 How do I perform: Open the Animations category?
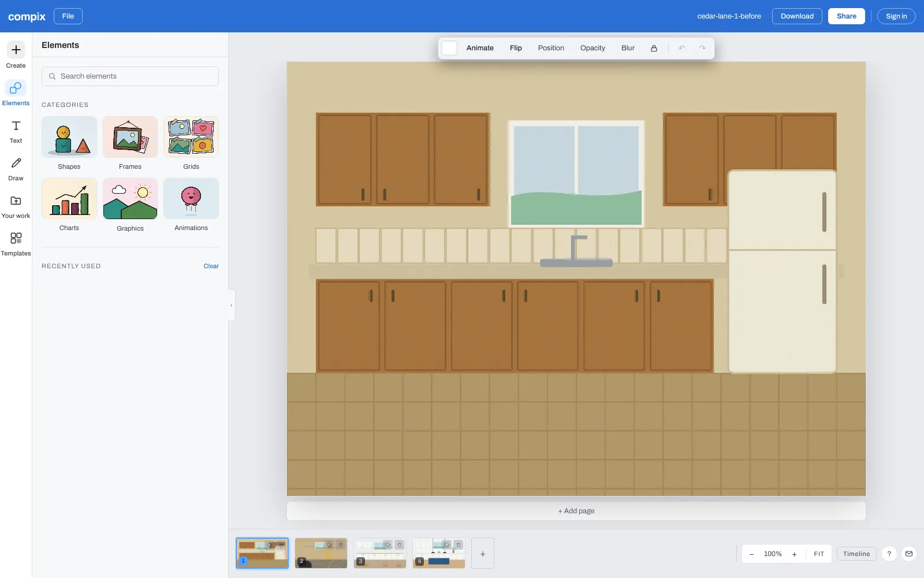tap(191, 205)
